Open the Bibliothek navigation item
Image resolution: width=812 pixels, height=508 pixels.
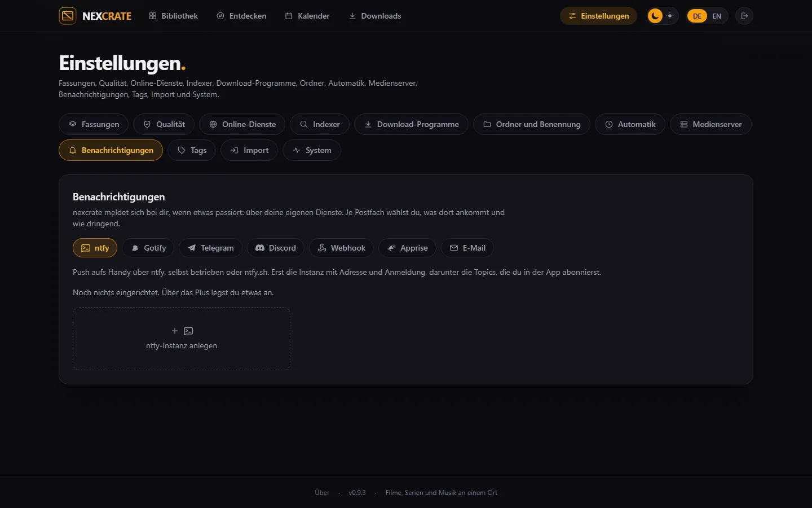click(x=173, y=16)
